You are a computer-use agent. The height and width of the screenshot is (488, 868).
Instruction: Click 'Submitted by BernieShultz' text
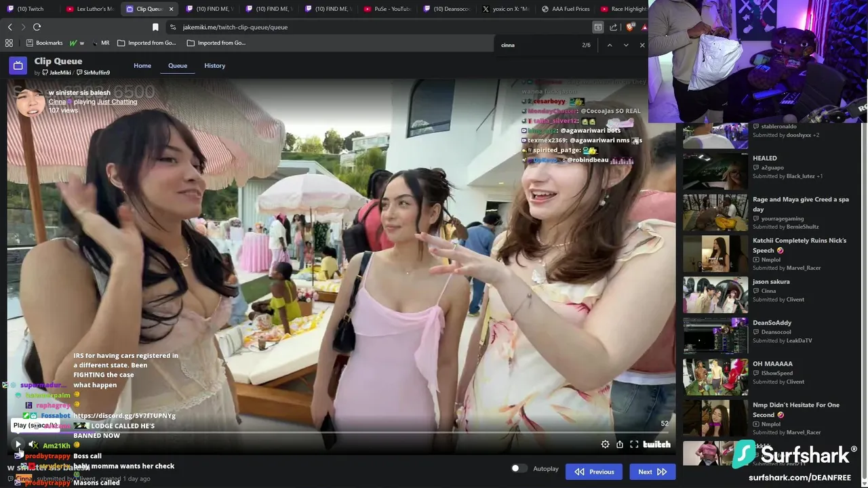(x=786, y=226)
